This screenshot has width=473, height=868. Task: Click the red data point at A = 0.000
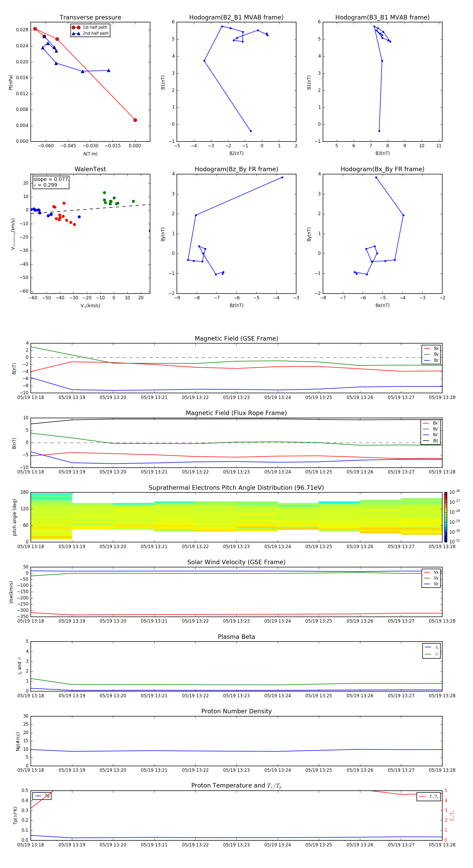coord(135,120)
